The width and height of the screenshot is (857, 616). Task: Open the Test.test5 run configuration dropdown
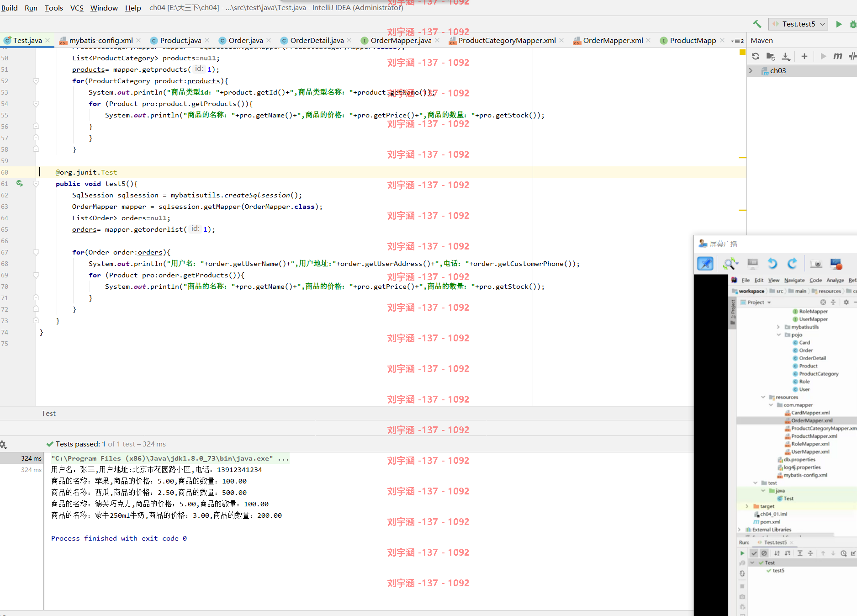click(x=798, y=24)
